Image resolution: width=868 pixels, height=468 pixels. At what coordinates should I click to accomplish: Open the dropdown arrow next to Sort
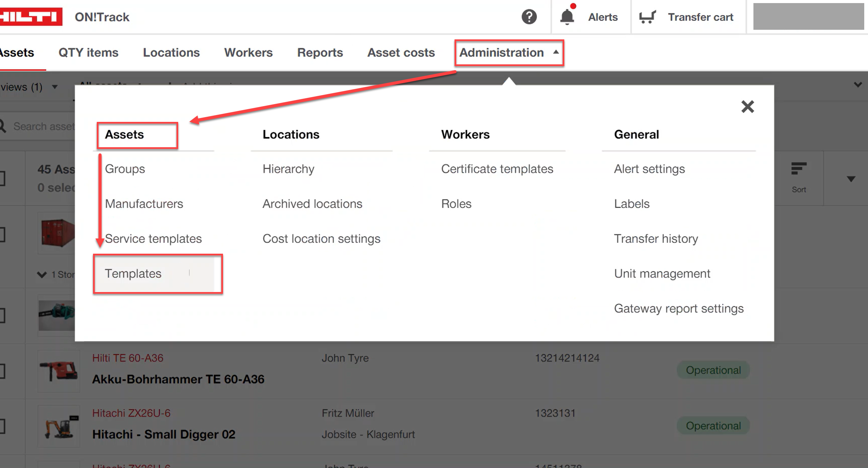coord(851,179)
